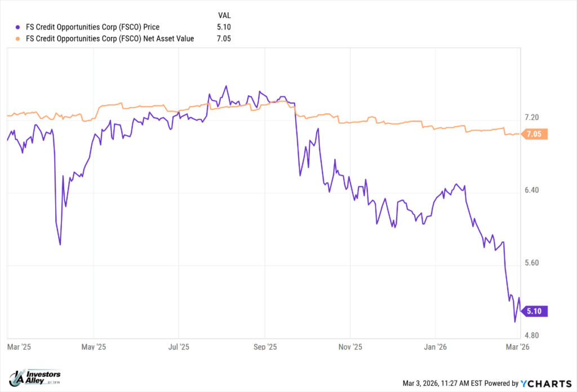The height and width of the screenshot is (392, 577).
Task: Click the Mar '25 x-axis label
Action: coord(17,347)
